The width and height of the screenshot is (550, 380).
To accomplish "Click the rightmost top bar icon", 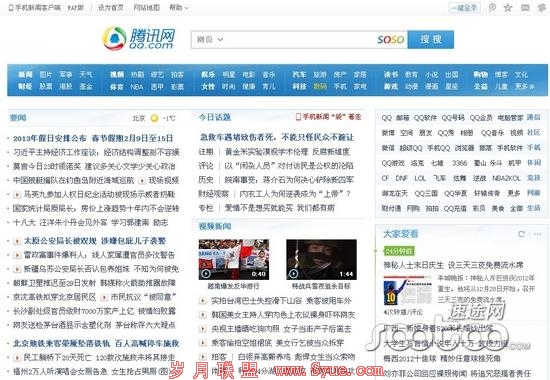I will 542,7.
